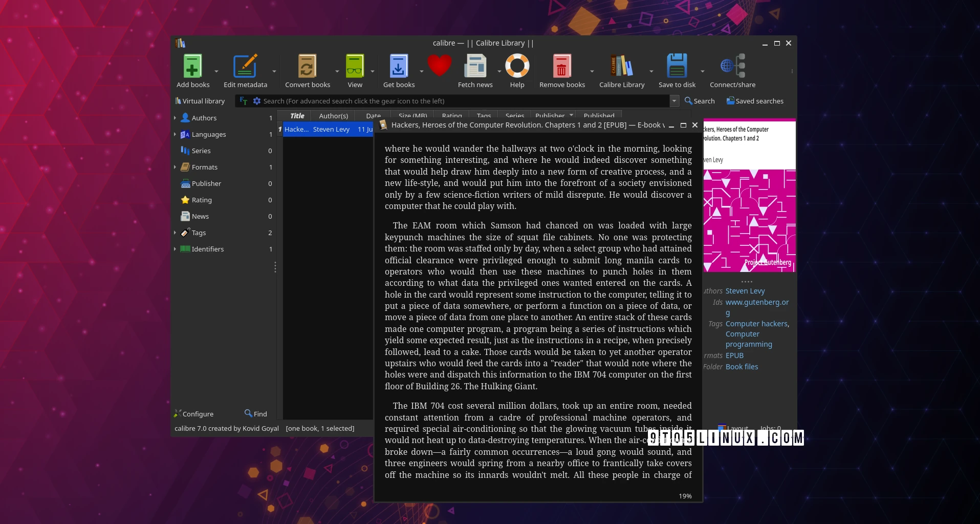
Task: Open the Convert books tool
Action: pos(307,67)
